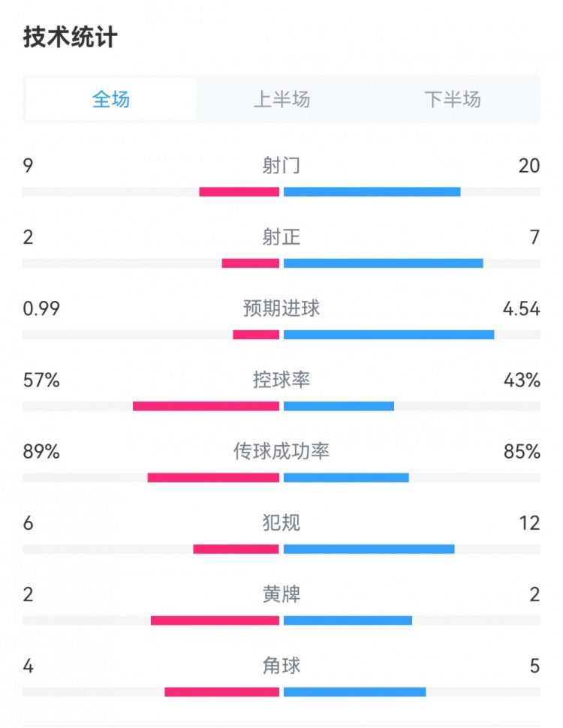This screenshot has width=563, height=728.
Task: Select the 射正 stat label
Action: pyautogui.click(x=281, y=237)
